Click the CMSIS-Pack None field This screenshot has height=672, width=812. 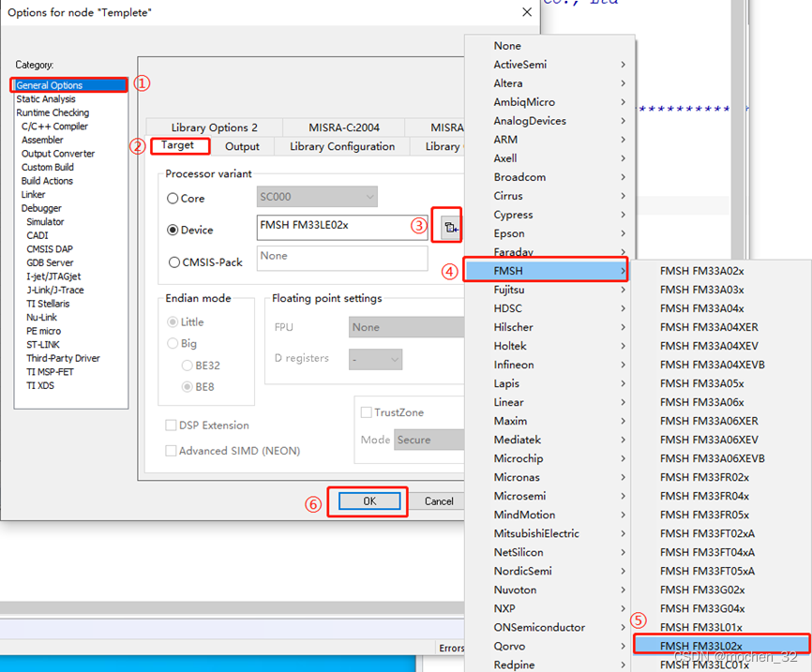coord(342,258)
